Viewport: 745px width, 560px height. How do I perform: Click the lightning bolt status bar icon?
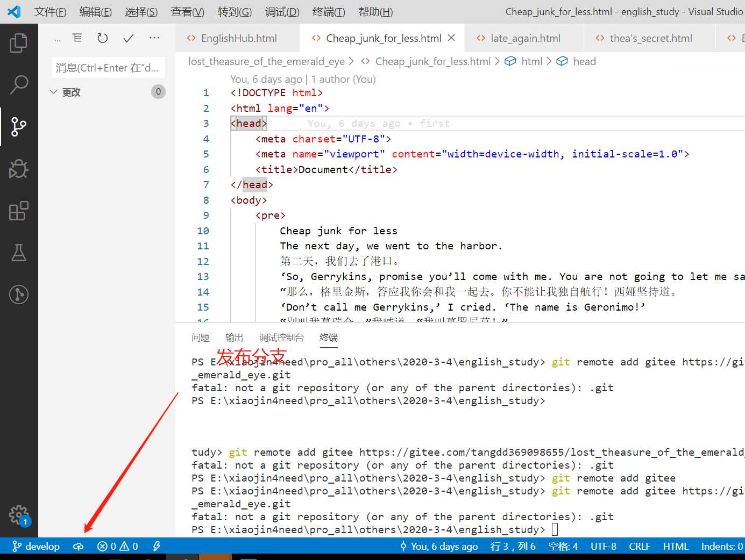coord(157,546)
